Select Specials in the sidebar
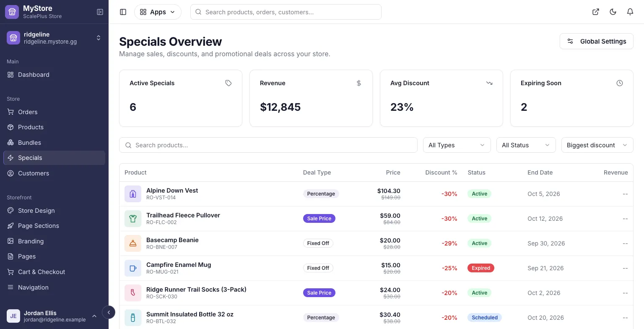 click(x=54, y=158)
